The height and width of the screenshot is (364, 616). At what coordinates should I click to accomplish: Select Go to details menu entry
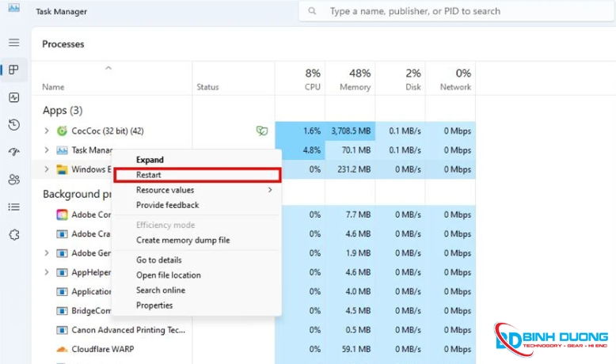[197, 260]
